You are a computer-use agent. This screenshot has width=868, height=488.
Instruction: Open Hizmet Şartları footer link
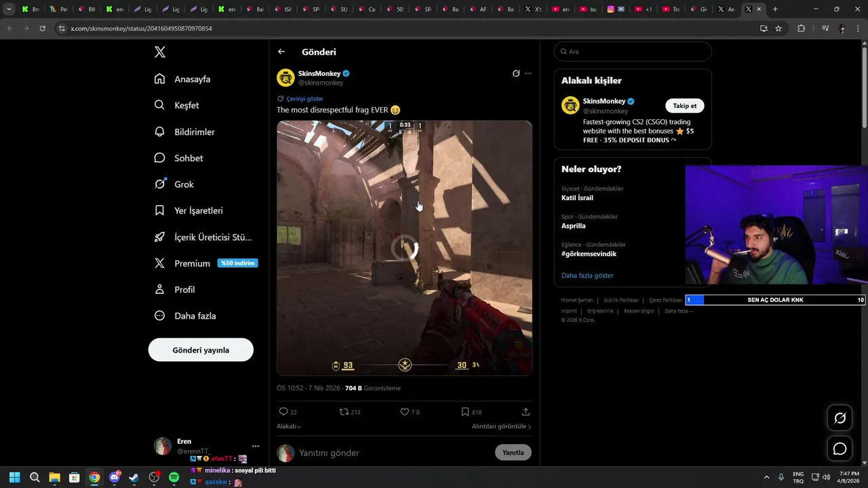[577, 300]
